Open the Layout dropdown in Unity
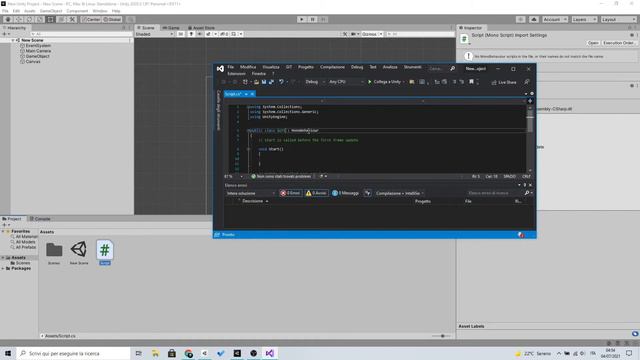The height and width of the screenshot is (360, 640). (618, 19)
